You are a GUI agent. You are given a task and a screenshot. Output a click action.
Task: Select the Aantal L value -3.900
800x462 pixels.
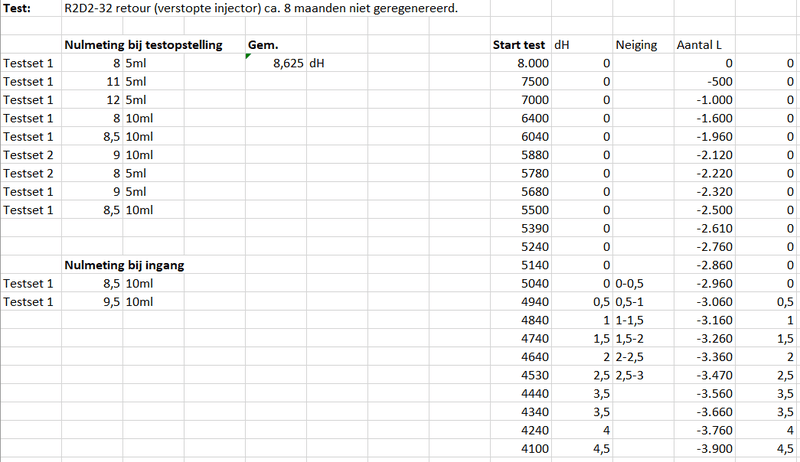714,449
